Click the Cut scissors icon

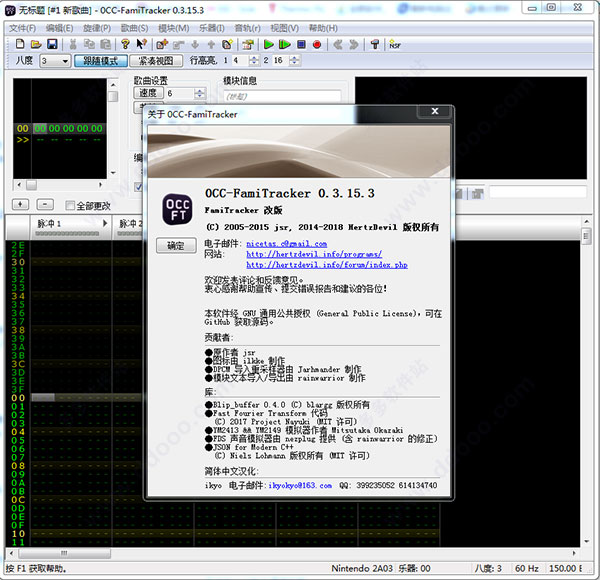73,44
